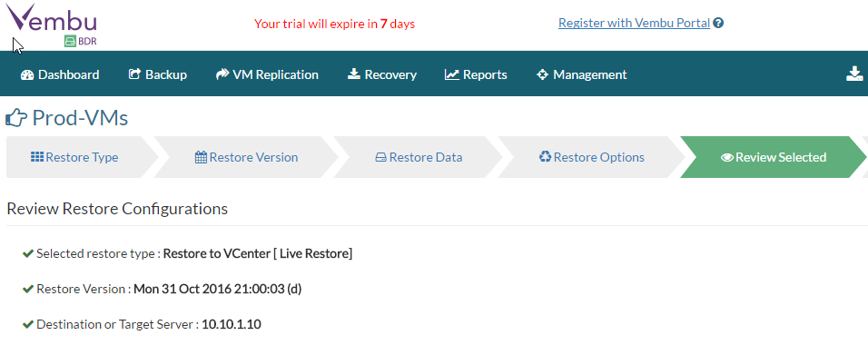Click the download icon beside Recovery
The height and width of the screenshot is (345, 868).
(354, 74)
